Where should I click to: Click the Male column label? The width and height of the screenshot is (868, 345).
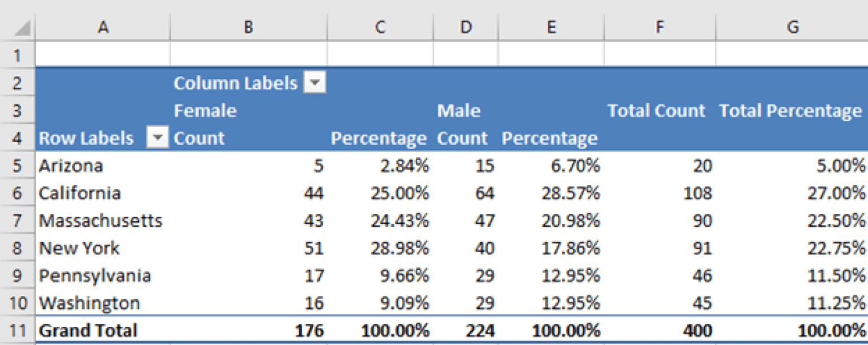pyautogui.click(x=458, y=110)
